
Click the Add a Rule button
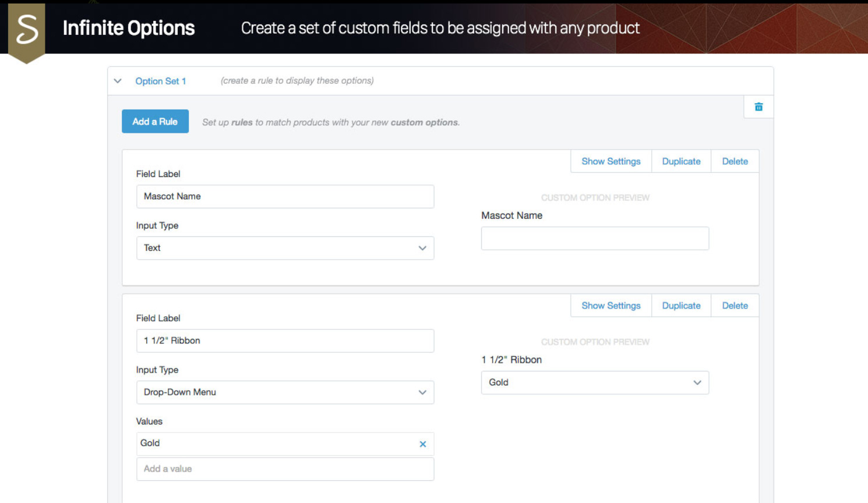click(x=155, y=121)
